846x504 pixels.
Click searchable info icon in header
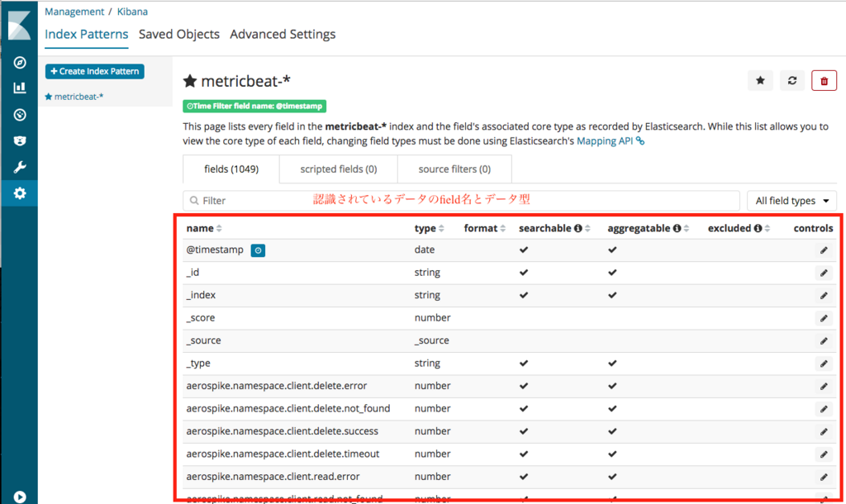tap(577, 228)
